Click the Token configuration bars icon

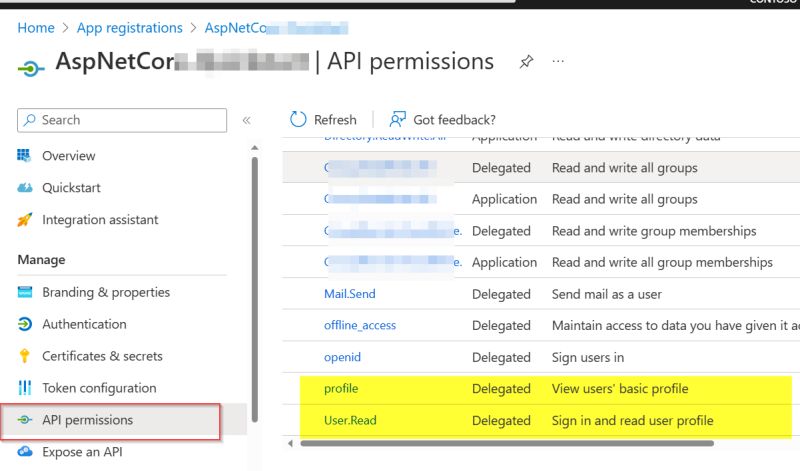(x=24, y=388)
